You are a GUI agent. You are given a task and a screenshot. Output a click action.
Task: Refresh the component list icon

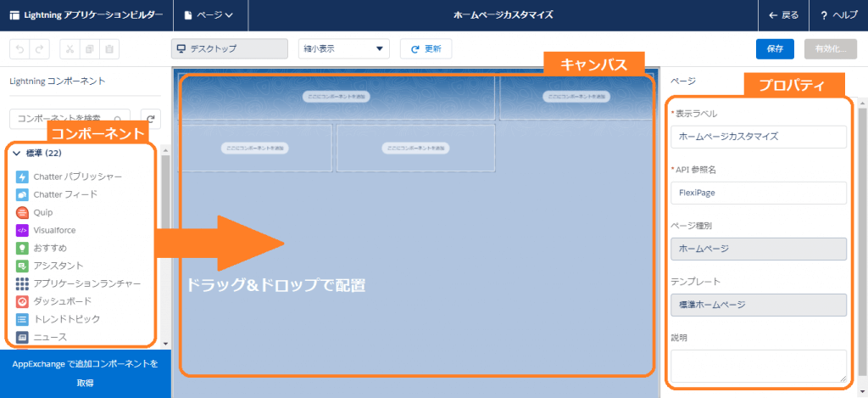pos(151,119)
